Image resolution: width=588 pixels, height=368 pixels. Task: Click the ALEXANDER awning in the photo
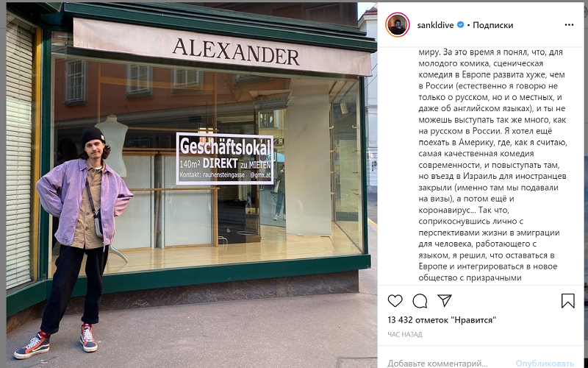222,46
